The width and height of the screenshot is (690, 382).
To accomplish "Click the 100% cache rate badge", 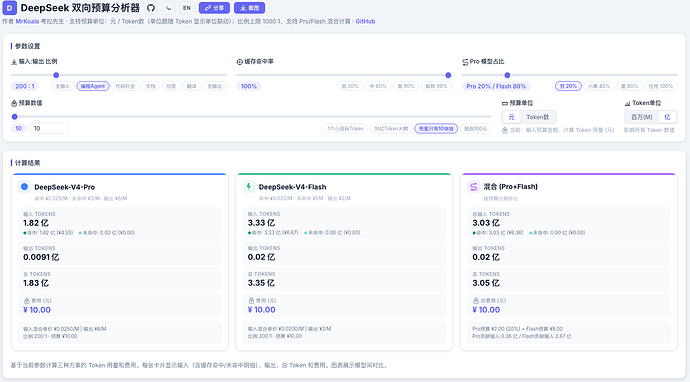I will tap(249, 86).
